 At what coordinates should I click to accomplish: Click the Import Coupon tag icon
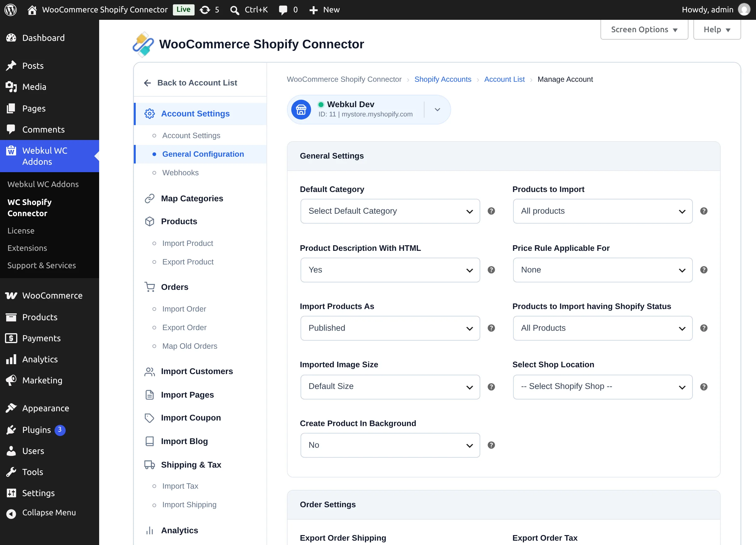pos(150,418)
